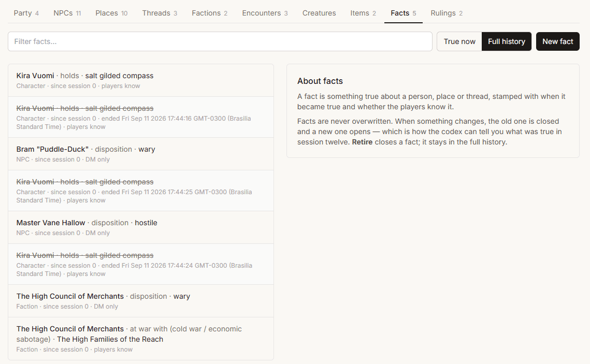The height and width of the screenshot is (364, 590).
Task: Switch to the Encounters tab
Action: click(x=265, y=13)
